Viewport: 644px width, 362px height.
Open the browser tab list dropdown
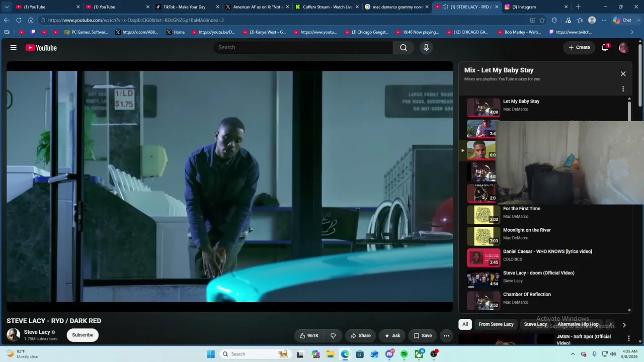pos(7,7)
